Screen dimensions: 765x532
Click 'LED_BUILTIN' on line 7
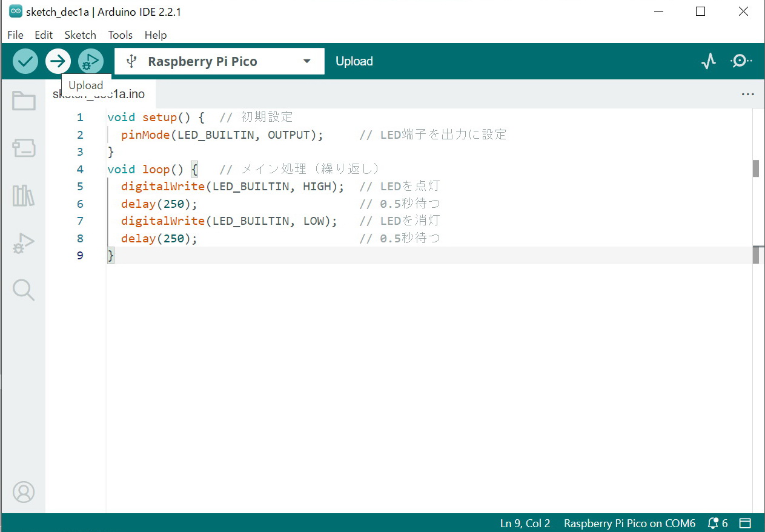coord(251,221)
